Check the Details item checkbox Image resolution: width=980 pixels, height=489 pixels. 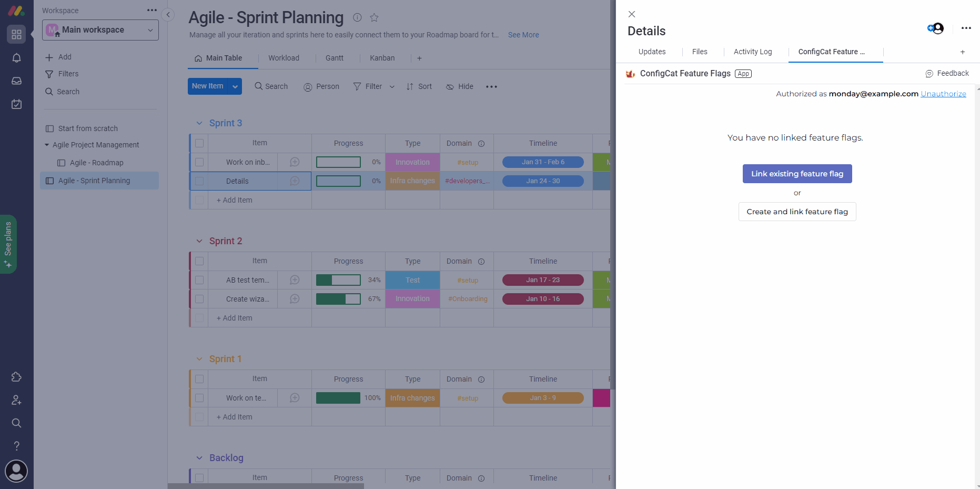(199, 181)
